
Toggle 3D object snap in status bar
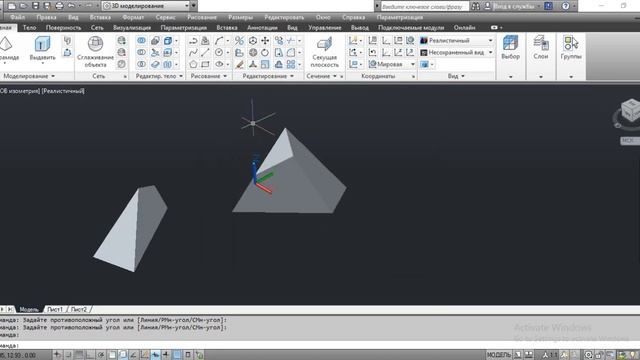[123, 355]
